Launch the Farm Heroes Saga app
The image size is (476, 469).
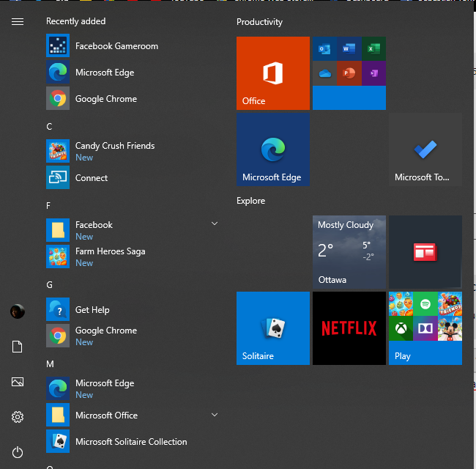(110, 256)
